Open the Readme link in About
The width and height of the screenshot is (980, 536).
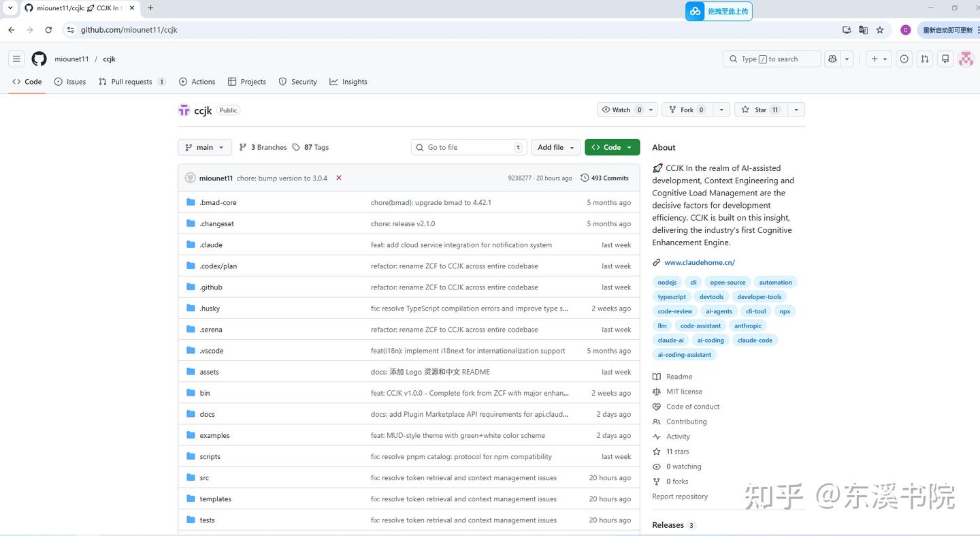tap(679, 377)
